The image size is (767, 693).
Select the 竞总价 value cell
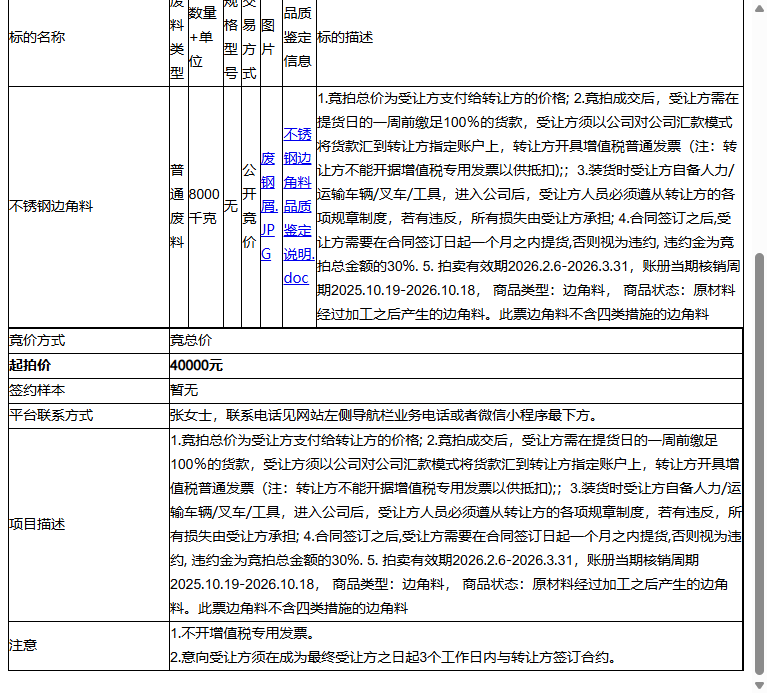pos(456,341)
